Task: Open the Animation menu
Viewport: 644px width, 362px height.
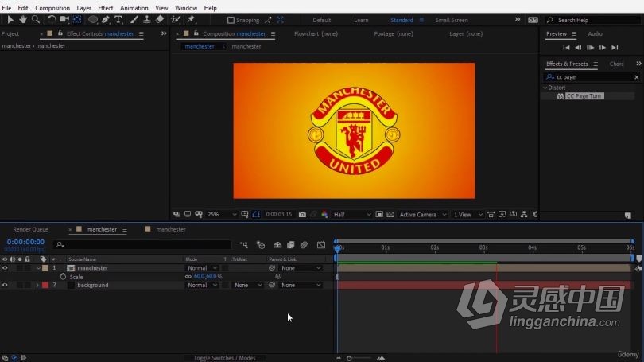Action: point(134,8)
